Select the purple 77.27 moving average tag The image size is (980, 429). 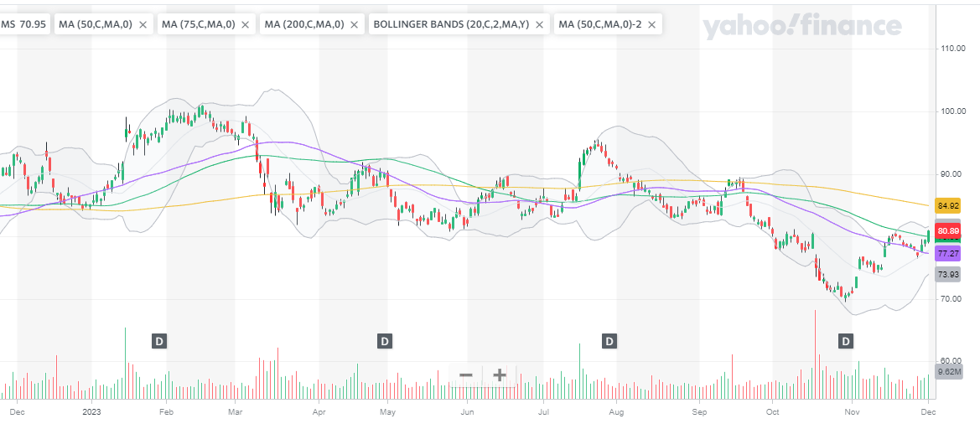[x=948, y=252]
